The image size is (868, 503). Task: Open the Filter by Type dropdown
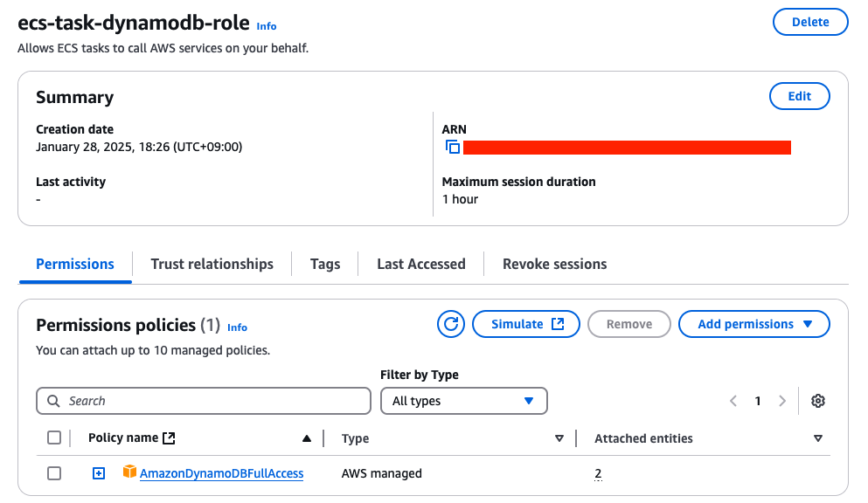pyautogui.click(x=463, y=401)
